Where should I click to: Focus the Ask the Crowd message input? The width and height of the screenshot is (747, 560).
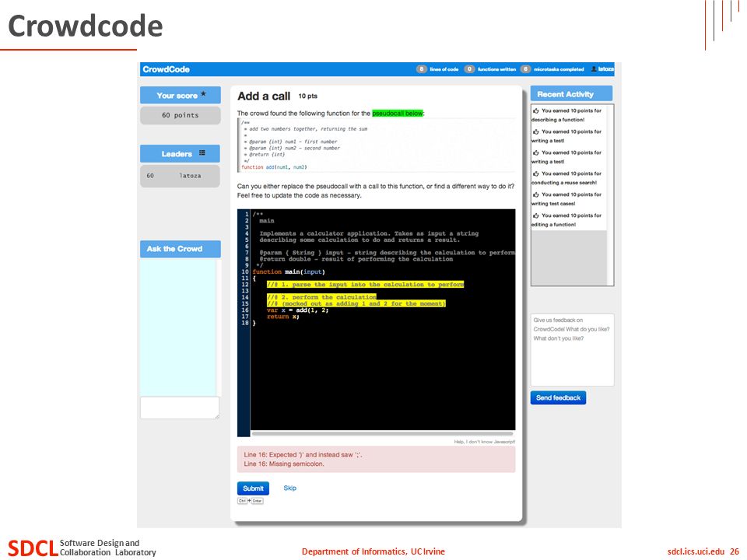180,408
